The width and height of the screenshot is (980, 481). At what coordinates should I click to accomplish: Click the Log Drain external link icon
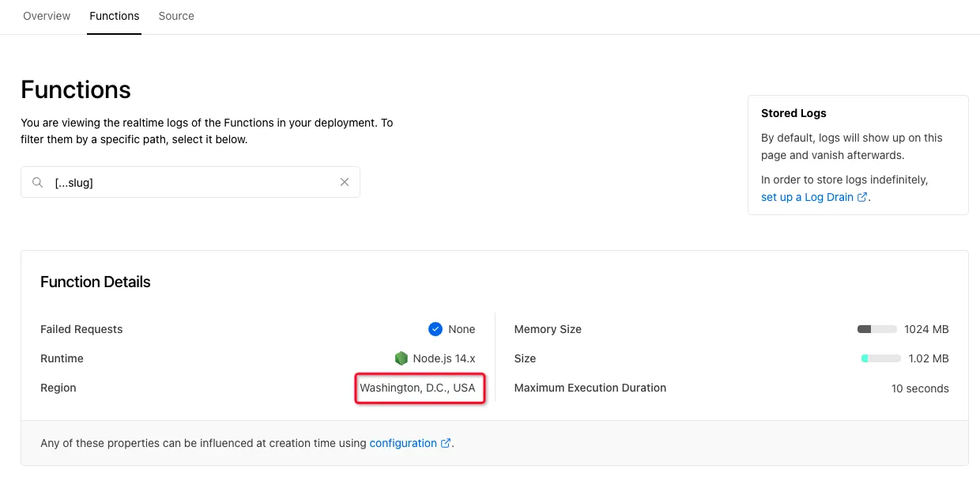click(862, 197)
